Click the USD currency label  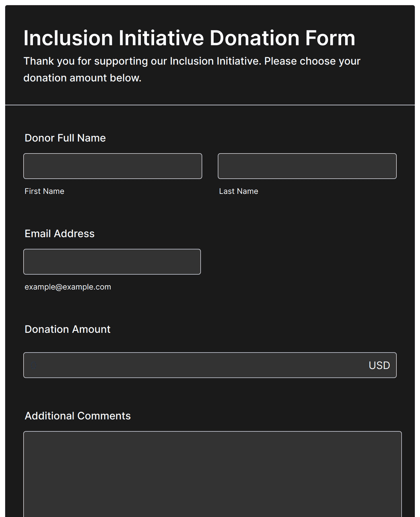[379, 365]
